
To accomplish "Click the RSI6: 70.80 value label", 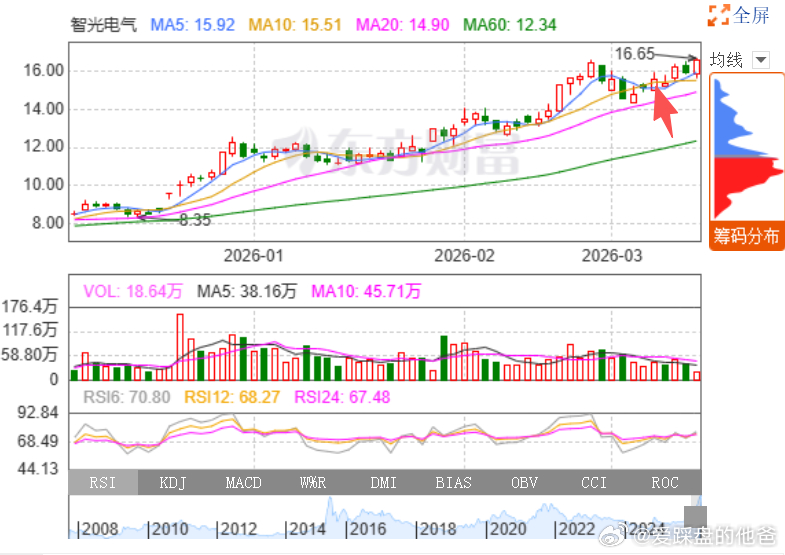I will (x=127, y=397).
